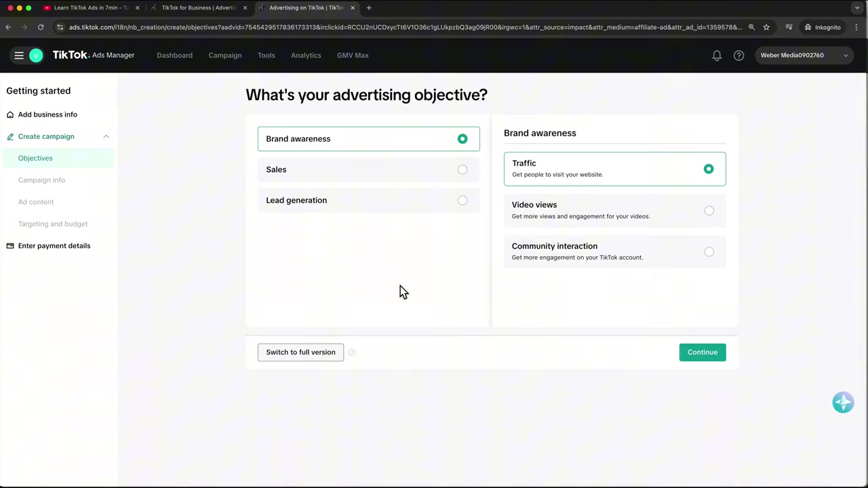Image resolution: width=868 pixels, height=488 pixels.
Task: Click 'Get people to visit your website.' text
Action: click(557, 175)
